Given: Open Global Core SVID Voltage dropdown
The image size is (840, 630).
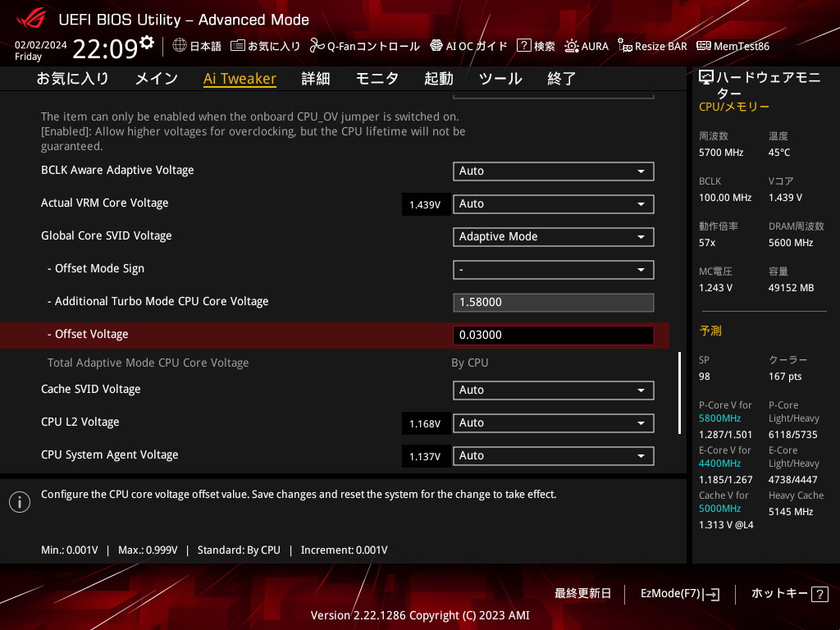Looking at the screenshot, I should [554, 237].
